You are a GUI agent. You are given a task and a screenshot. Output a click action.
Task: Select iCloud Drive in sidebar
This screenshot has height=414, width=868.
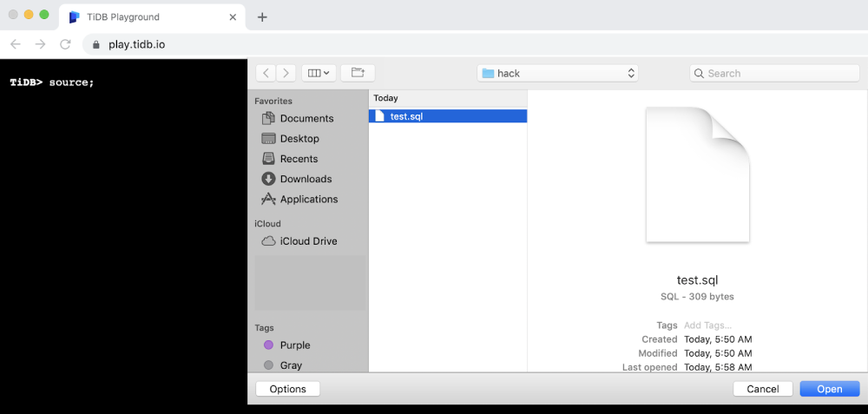pyautogui.click(x=308, y=241)
